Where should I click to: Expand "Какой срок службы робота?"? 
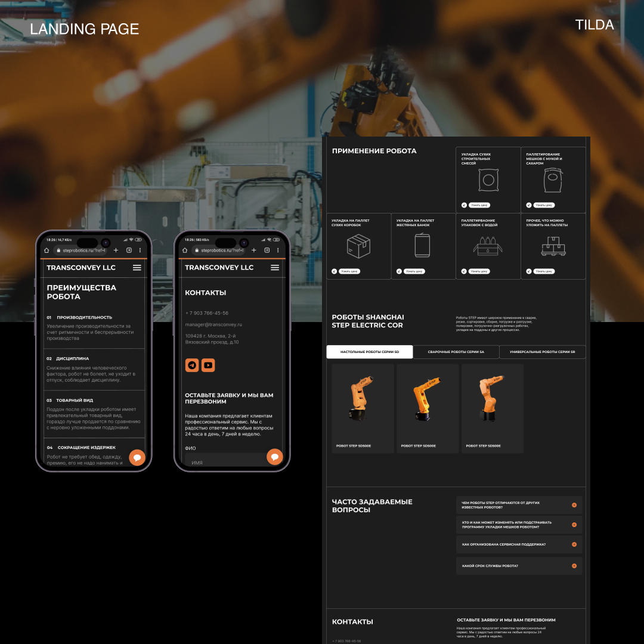(x=519, y=566)
